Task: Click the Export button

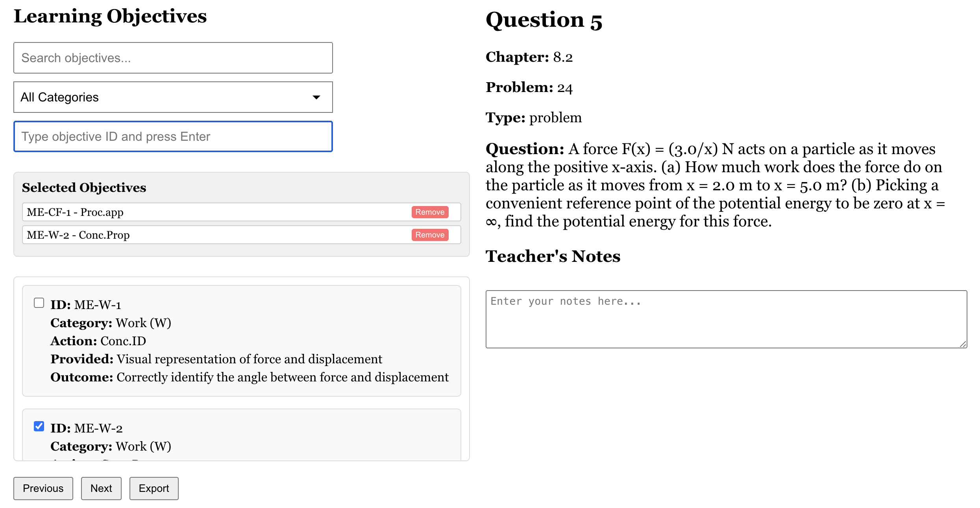Action: (x=154, y=488)
